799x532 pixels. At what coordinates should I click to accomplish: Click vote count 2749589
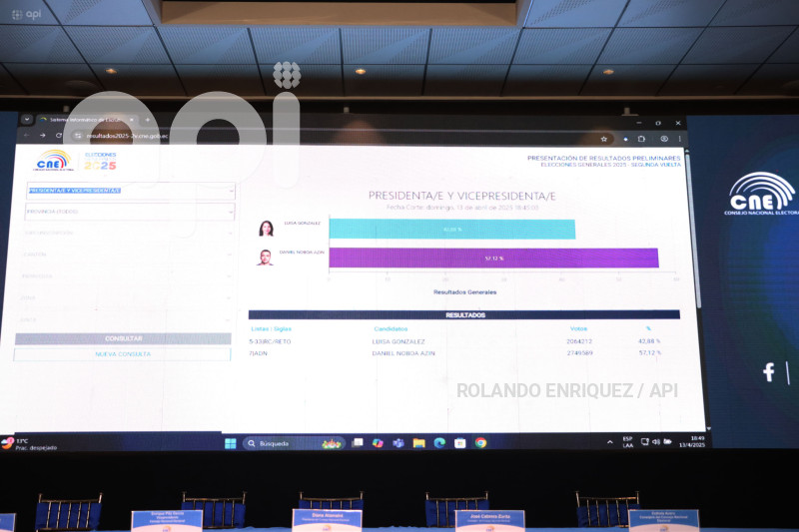click(580, 352)
